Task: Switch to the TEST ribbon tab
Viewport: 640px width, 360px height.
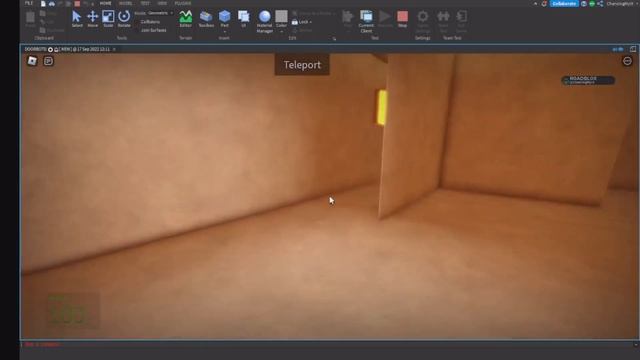Action: click(145, 3)
